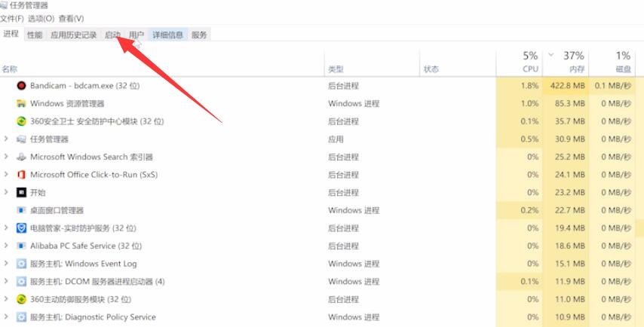Click the Task Manager title bar icon
The image size is (644, 327).
click(x=4, y=5)
